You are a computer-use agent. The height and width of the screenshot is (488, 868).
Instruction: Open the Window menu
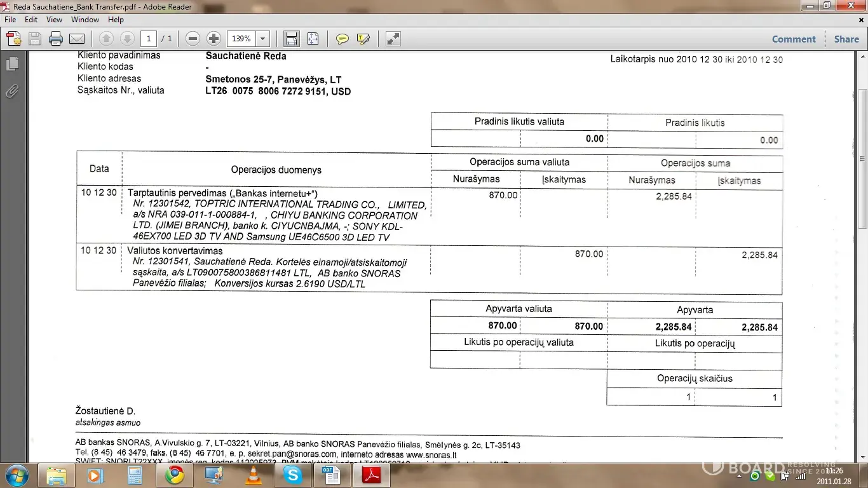click(85, 20)
